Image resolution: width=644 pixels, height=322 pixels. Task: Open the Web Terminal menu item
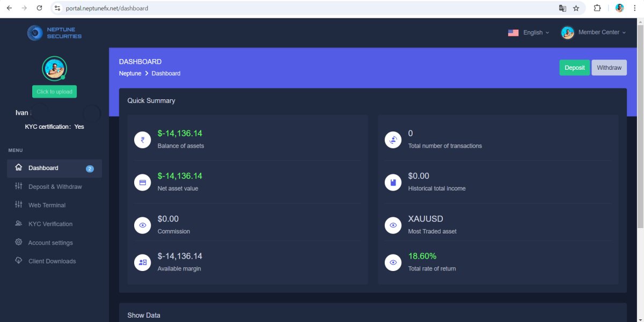54,205
